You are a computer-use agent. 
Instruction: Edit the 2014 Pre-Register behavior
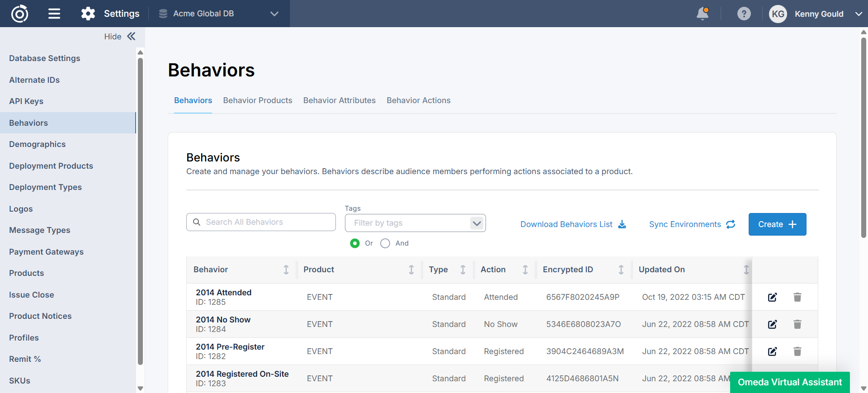(772, 351)
